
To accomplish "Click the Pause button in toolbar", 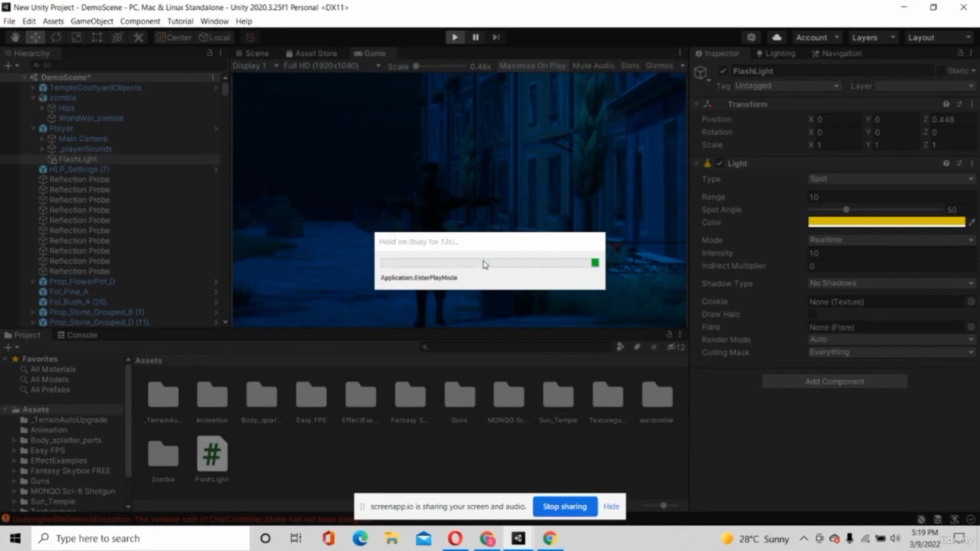I will 475,37.
